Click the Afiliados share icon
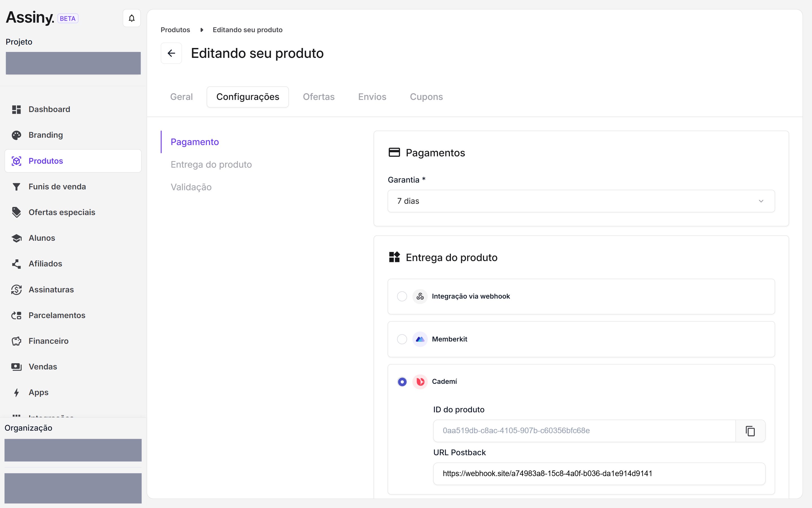 pyautogui.click(x=16, y=264)
